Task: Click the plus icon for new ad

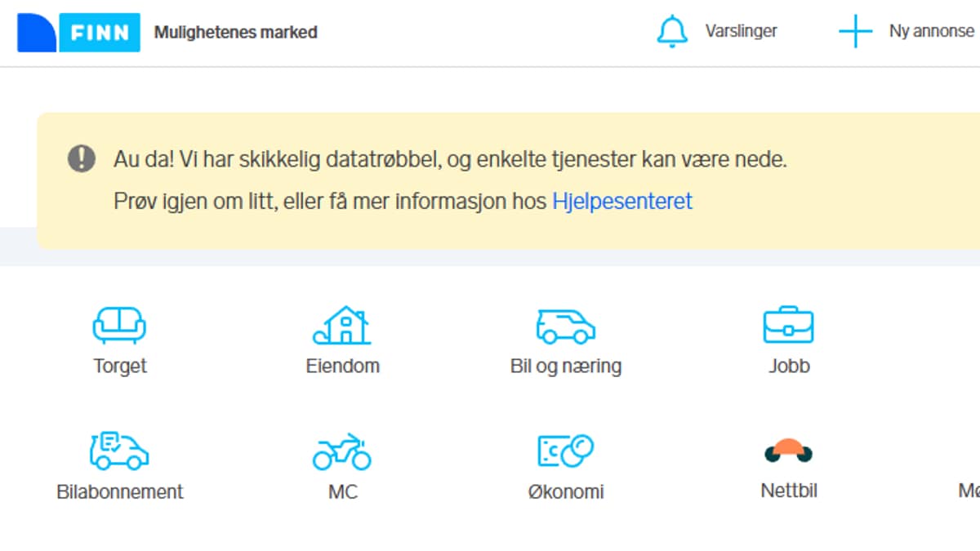Action: pyautogui.click(x=855, y=32)
